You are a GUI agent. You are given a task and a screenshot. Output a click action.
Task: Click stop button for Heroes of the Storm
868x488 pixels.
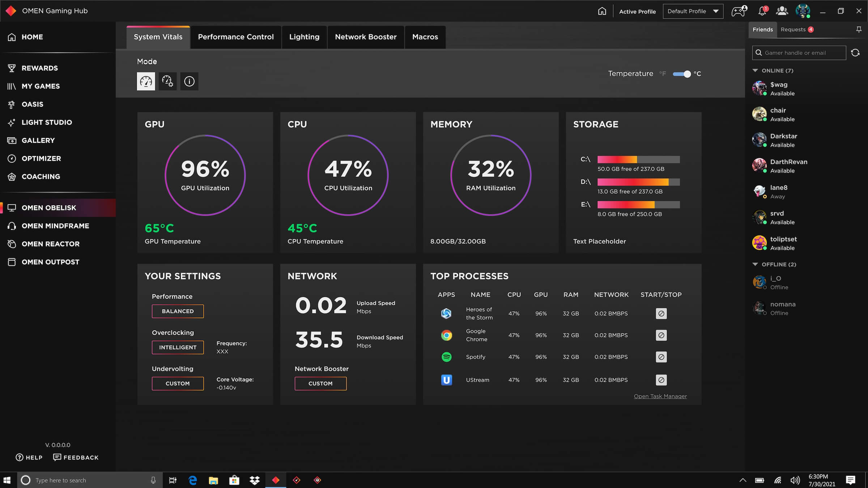coord(660,313)
